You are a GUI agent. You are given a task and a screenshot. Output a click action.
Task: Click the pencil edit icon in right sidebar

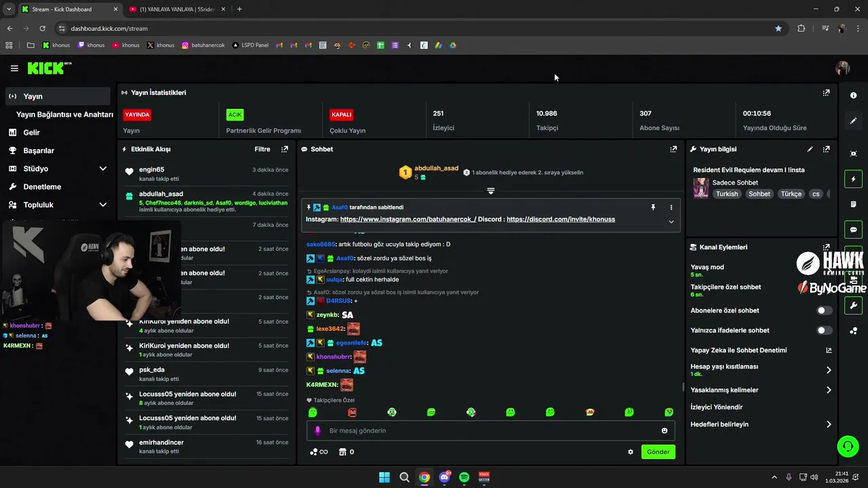click(853, 121)
